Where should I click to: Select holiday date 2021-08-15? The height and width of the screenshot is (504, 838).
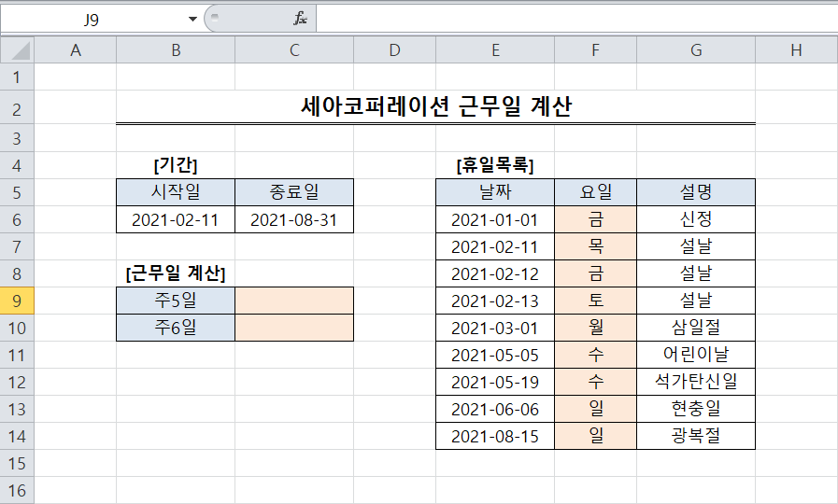point(495,436)
